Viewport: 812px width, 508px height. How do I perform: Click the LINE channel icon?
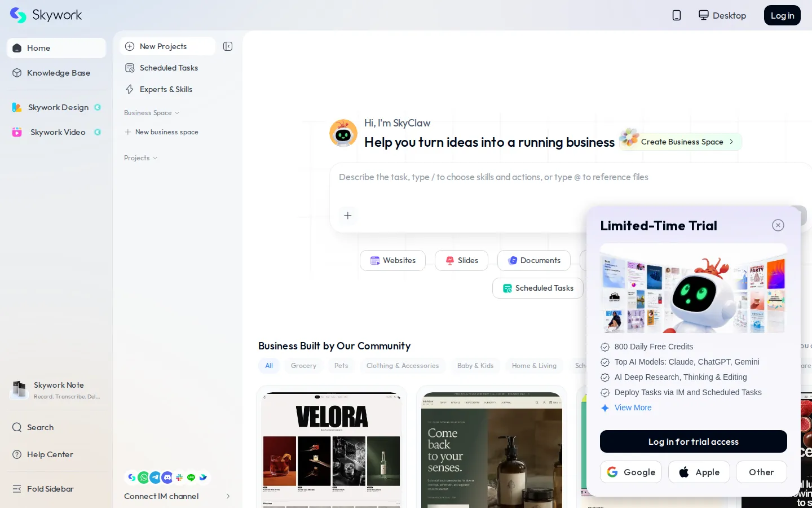(191, 478)
